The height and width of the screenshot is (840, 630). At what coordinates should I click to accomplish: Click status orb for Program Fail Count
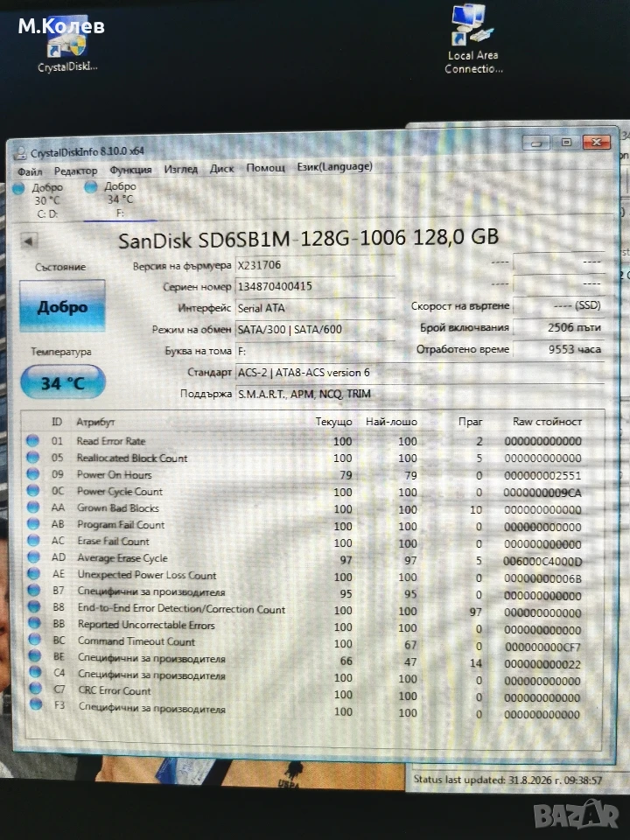pos(33,523)
